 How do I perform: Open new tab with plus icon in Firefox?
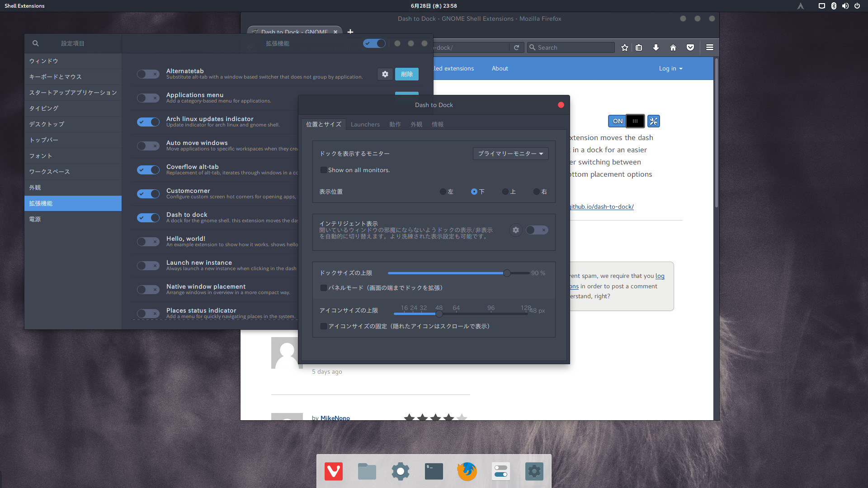(350, 32)
